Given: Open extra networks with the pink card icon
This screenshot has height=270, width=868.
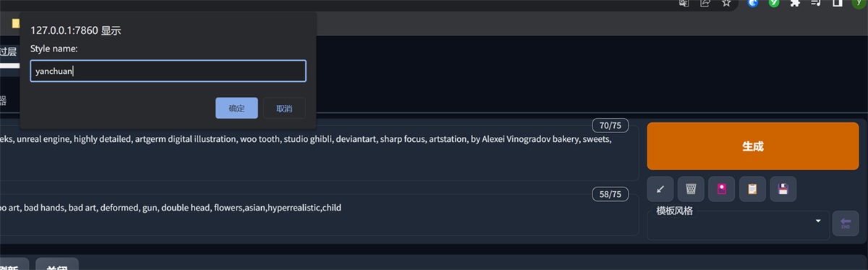Looking at the screenshot, I should (721, 189).
